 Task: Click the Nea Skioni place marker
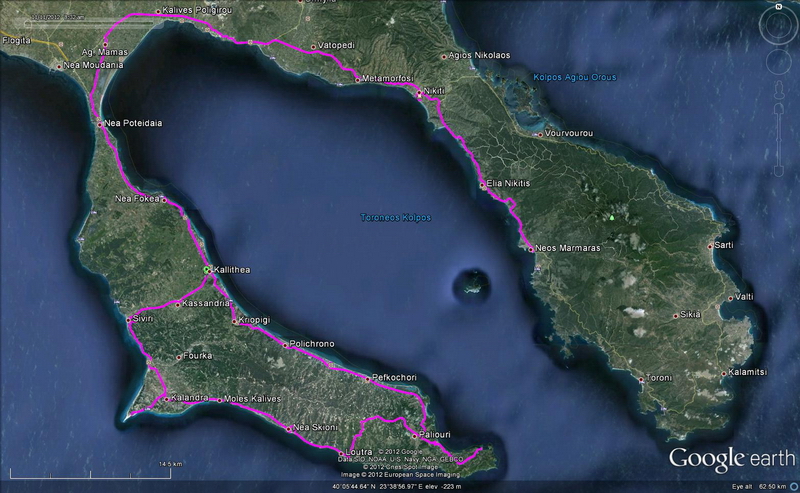click(x=289, y=429)
